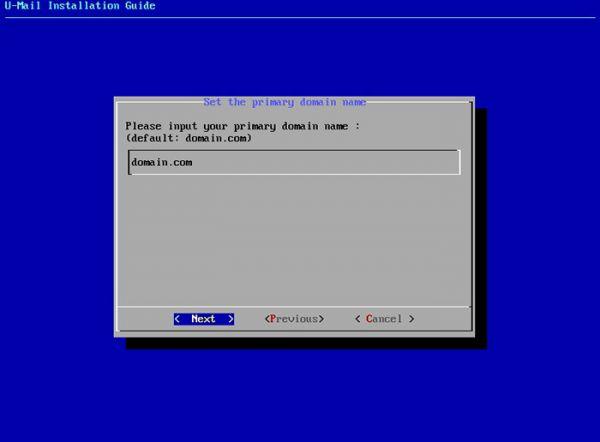This screenshot has height=442, width=600.
Task: Click the 'Please input your primary domain name' prompt
Action: (243, 126)
